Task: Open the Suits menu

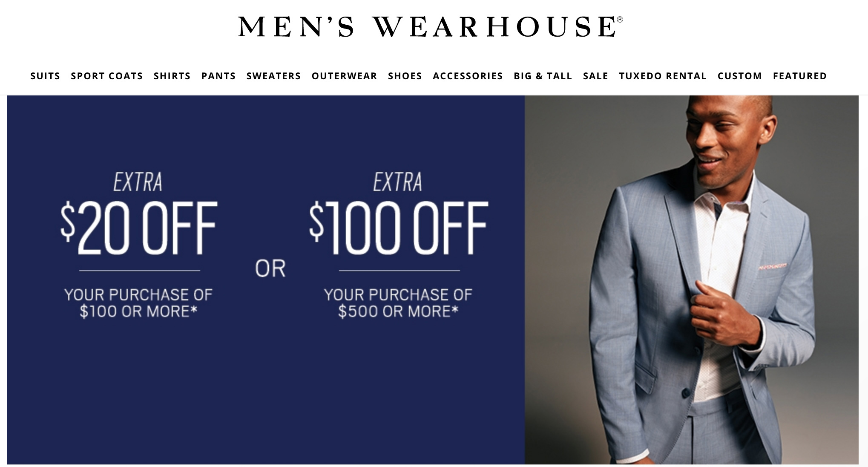Action: (45, 76)
